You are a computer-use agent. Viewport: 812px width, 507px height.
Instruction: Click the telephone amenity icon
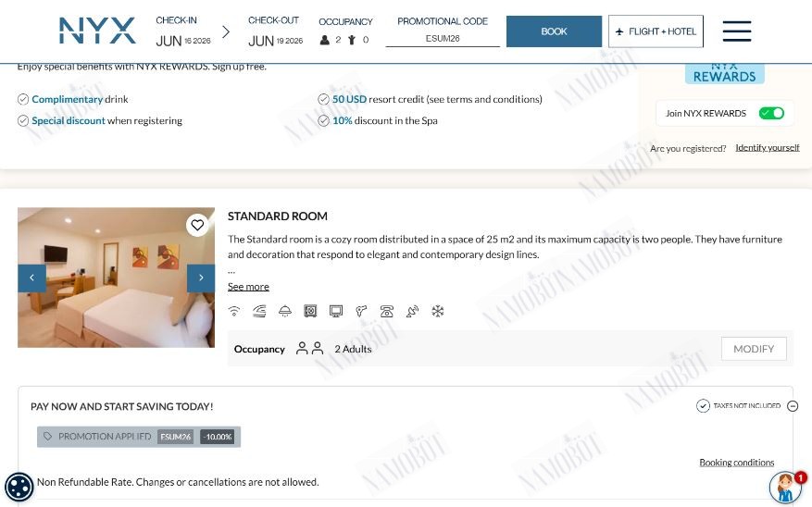click(387, 311)
